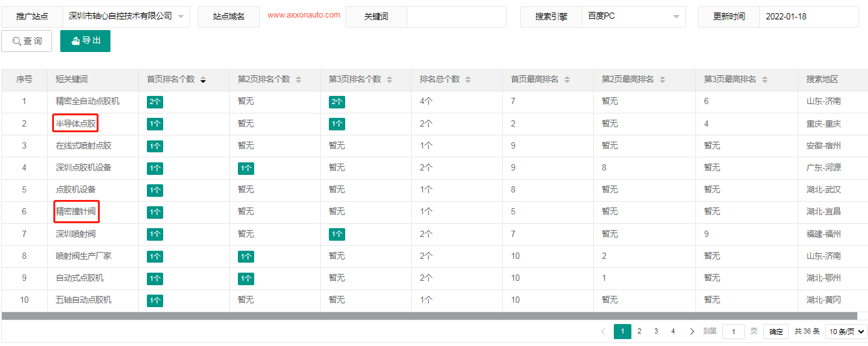This screenshot has height=346, width=868.
Task: Click the 1个 first-page badge for 深圳点胶机设备
Action: click(155, 168)
